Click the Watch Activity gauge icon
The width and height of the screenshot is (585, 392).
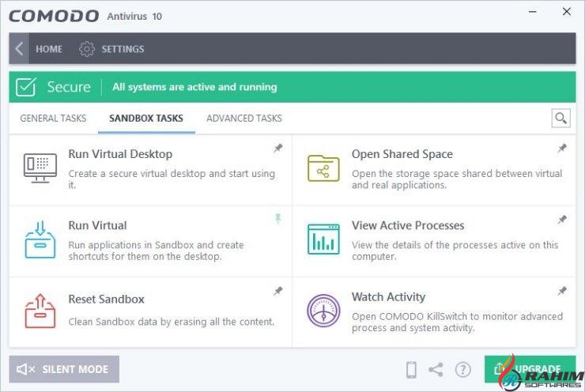pyautogui.click(x=323, y=311)
